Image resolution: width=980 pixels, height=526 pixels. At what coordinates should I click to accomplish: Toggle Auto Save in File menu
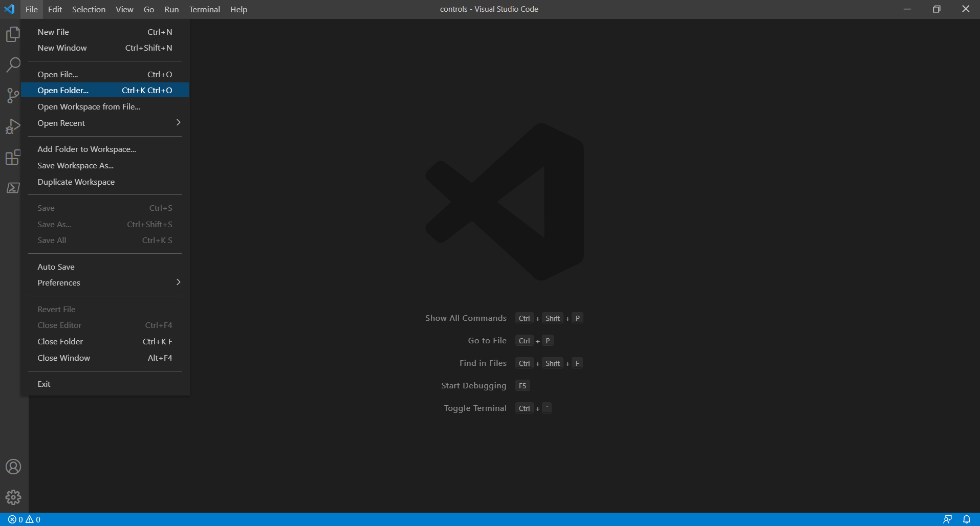pyautogui.click(x=56, y=267)
